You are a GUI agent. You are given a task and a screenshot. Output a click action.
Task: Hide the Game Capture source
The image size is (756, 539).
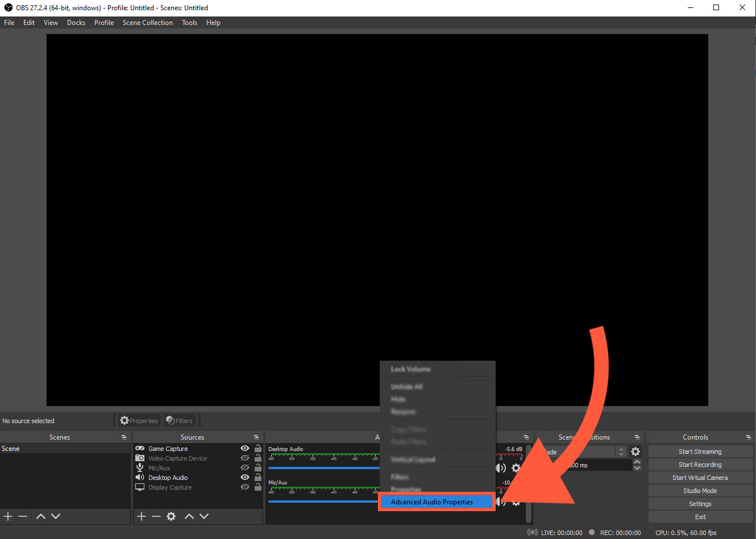[x=245, y=449]
